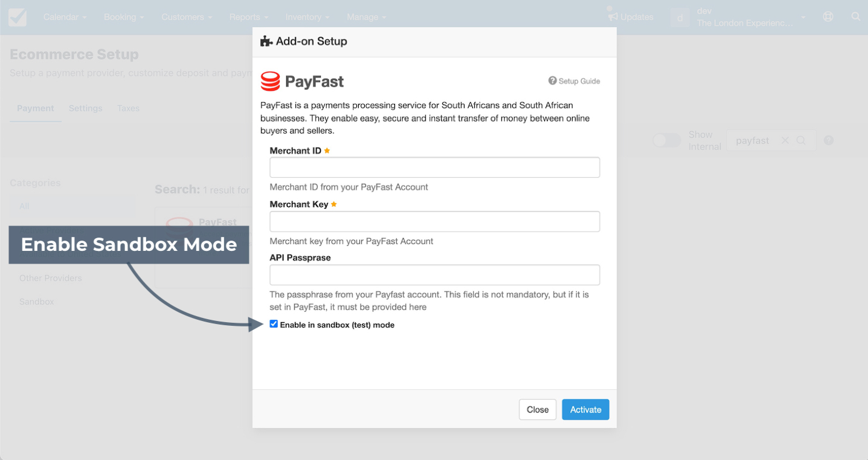868x460 pixels.
Task: Switch to the Payment tab
Action: [36, 108]
